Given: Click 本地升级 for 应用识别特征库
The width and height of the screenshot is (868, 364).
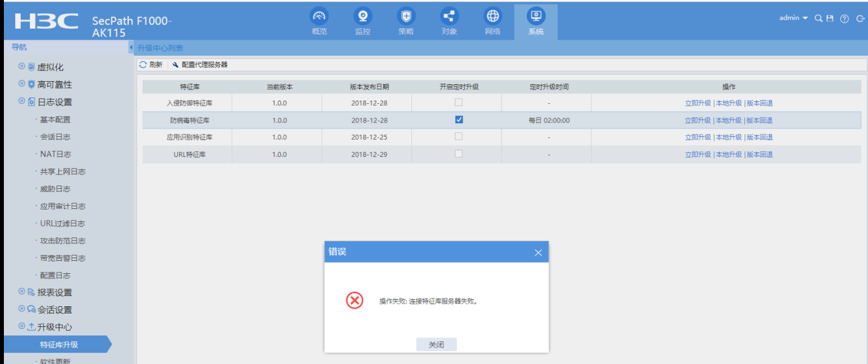Looking at the screenshot, I should 729,138.
